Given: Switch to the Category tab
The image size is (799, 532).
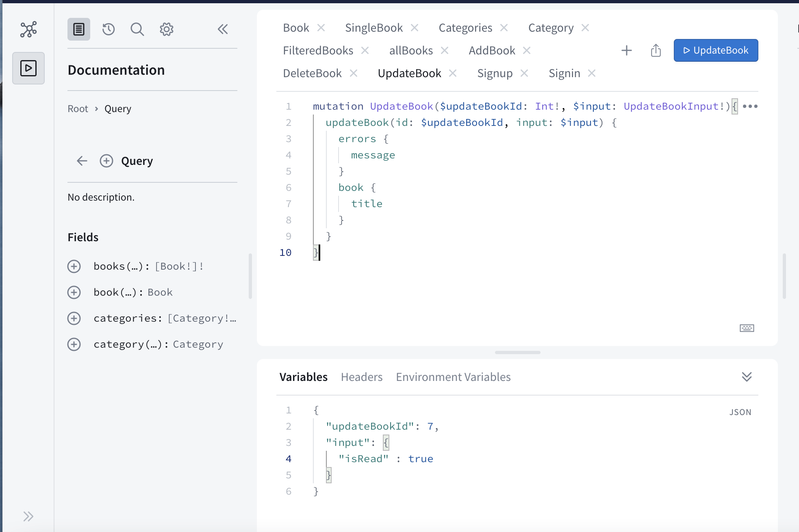Looking at the screenshot, I should (x=551, y=28).
